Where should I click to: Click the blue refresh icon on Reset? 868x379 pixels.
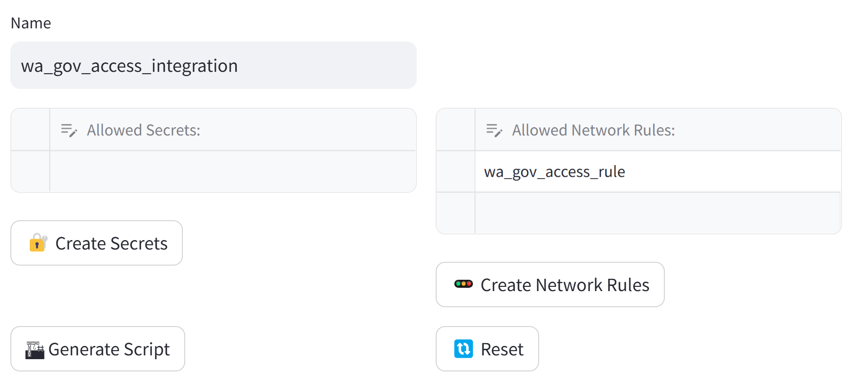click(463, 349)
